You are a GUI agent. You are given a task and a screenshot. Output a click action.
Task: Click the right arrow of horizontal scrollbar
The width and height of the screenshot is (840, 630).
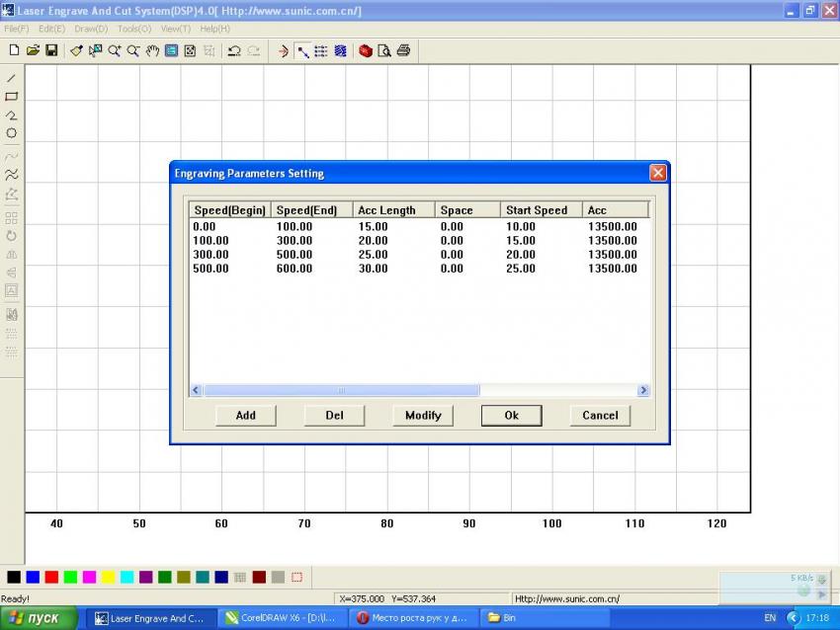(643, 391)
